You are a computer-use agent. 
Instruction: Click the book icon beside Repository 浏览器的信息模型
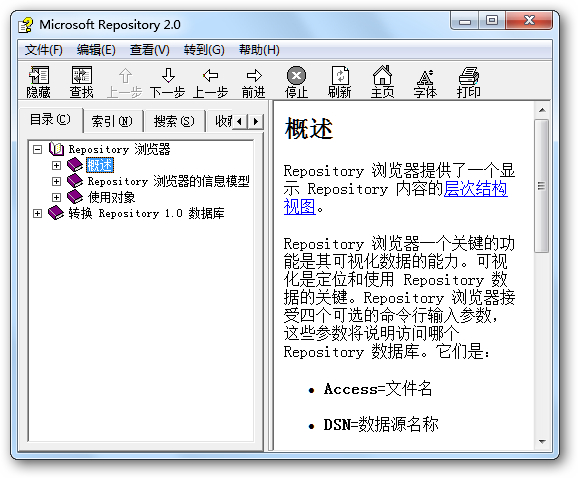click(x=75, y=181)
